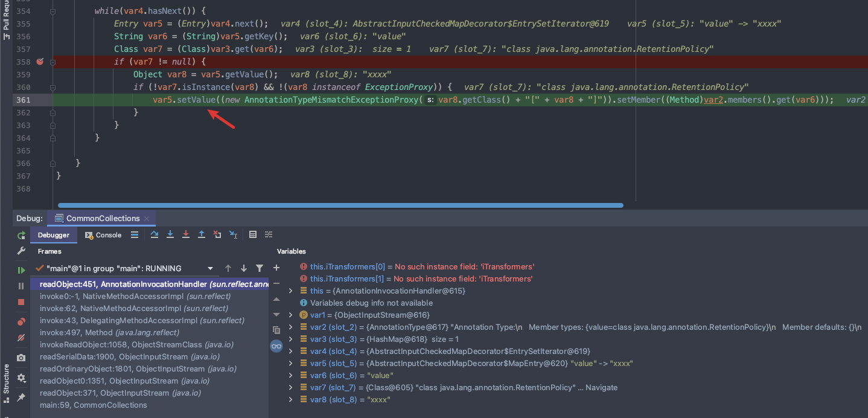Select frame readSerialData:1900
This screenshot has height=418, width=868.
point(150,356)
